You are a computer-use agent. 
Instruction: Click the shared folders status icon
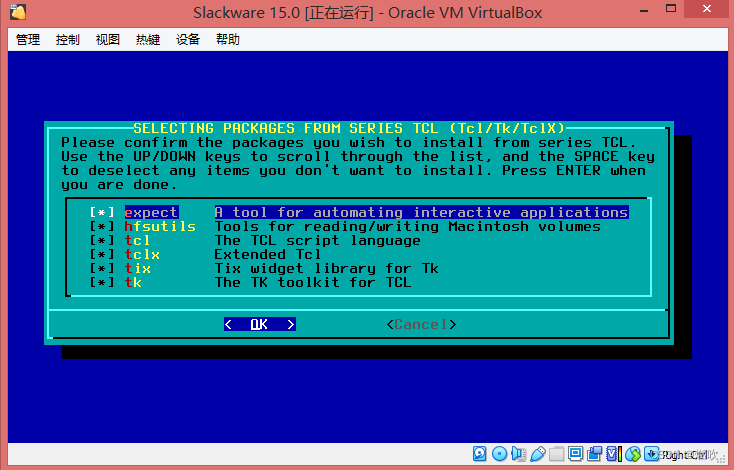[557, 454]
